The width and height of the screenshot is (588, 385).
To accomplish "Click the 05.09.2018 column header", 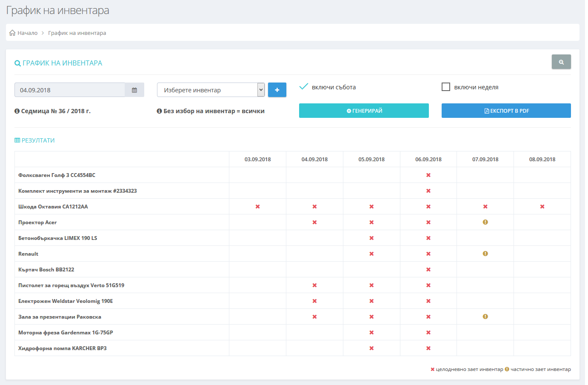I will (x=371, y=160).
